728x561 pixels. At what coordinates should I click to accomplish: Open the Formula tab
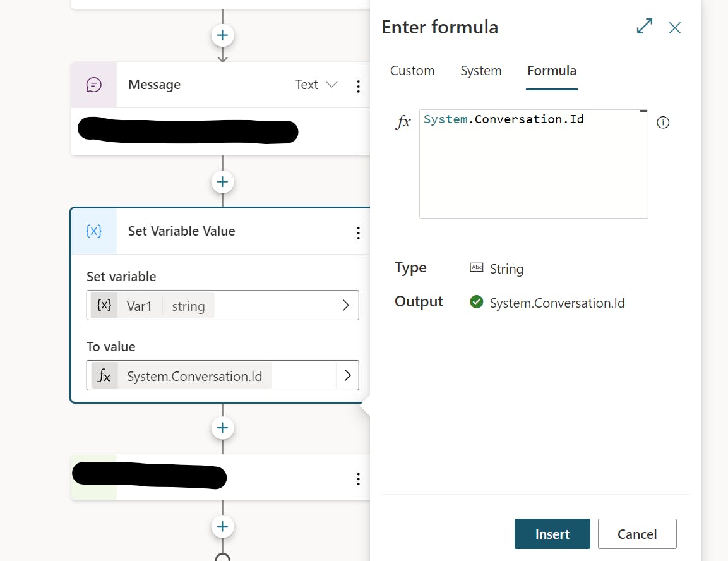click(x=551, y=71)
